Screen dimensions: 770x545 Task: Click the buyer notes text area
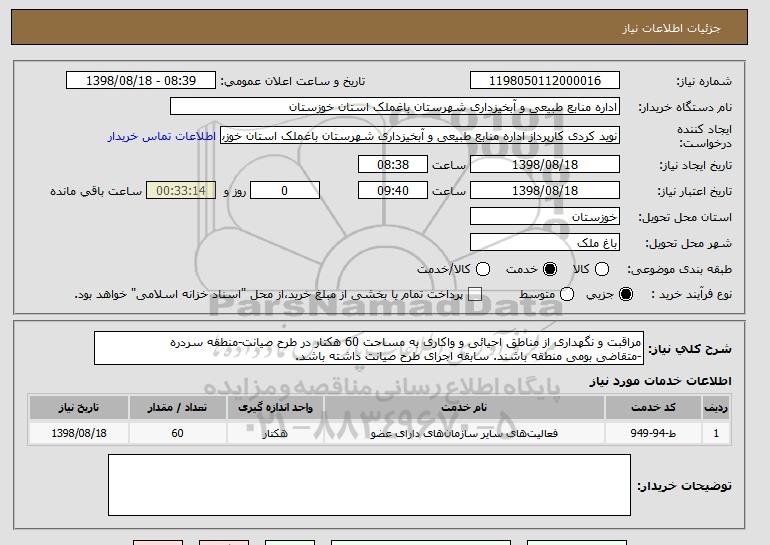pos(369,485)
